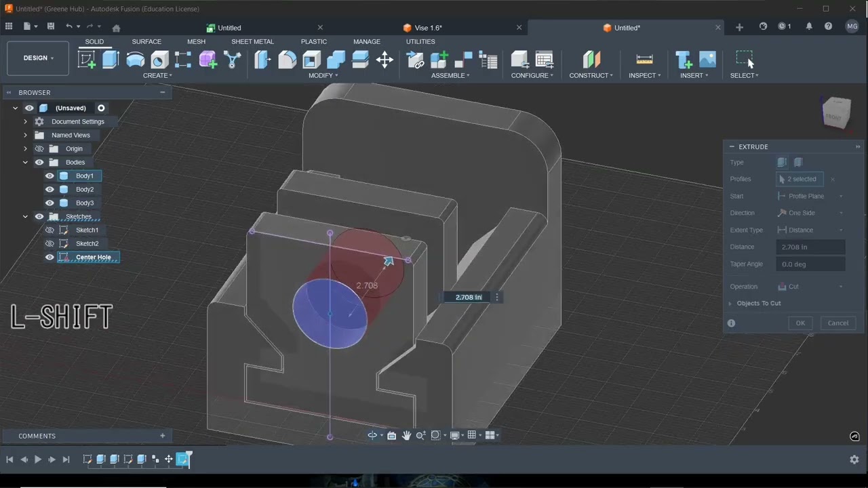This screenshot has height=488, width=868.
Task: Open the Construct menu label
Action: click(x=591, y=75)
